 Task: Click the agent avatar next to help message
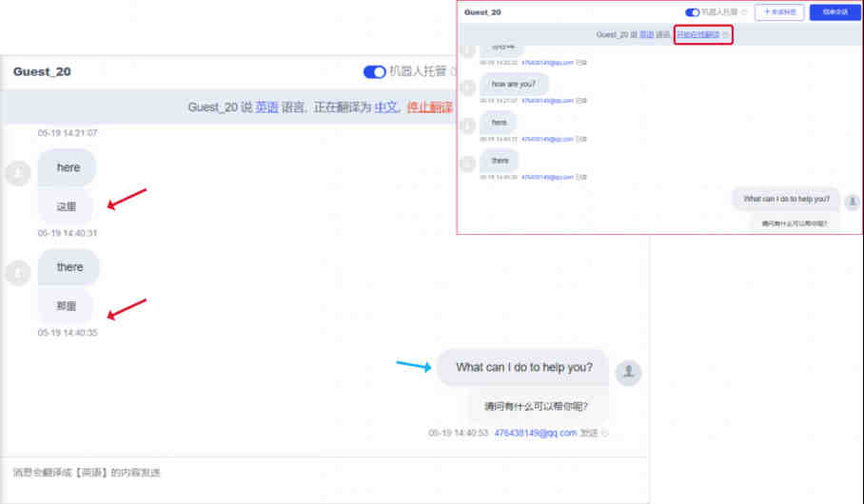(628, 373)
